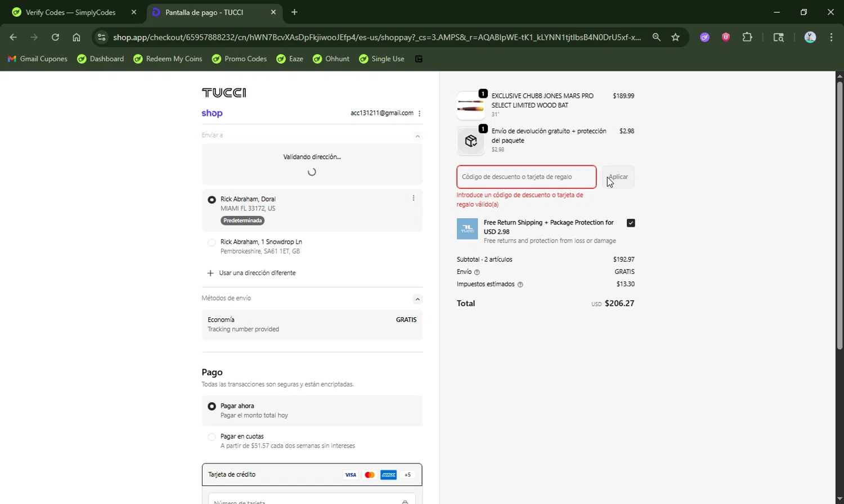This screenshot has height=504, width=844.
Task: Click the Free Return Shipping brand icon
Action: coord(467,229)
